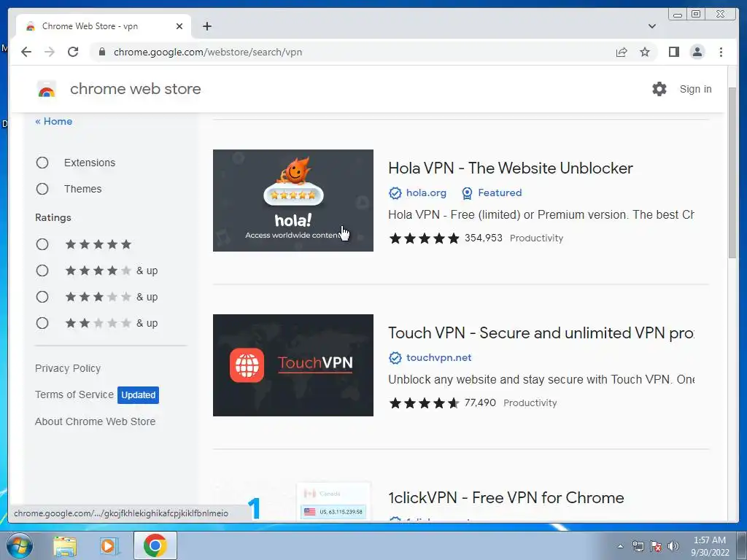Click the volume speaker tray icon
The image size is (747, 560).
(673, 546)
